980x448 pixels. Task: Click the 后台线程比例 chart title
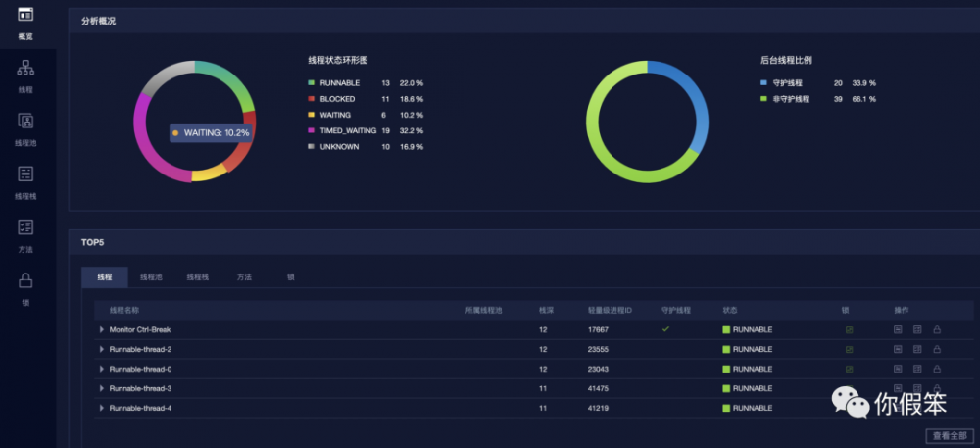(x=786, y=61)
